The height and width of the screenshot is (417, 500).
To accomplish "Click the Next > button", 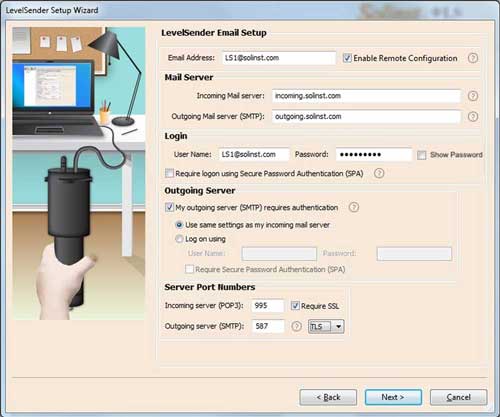I will point(393,397).
